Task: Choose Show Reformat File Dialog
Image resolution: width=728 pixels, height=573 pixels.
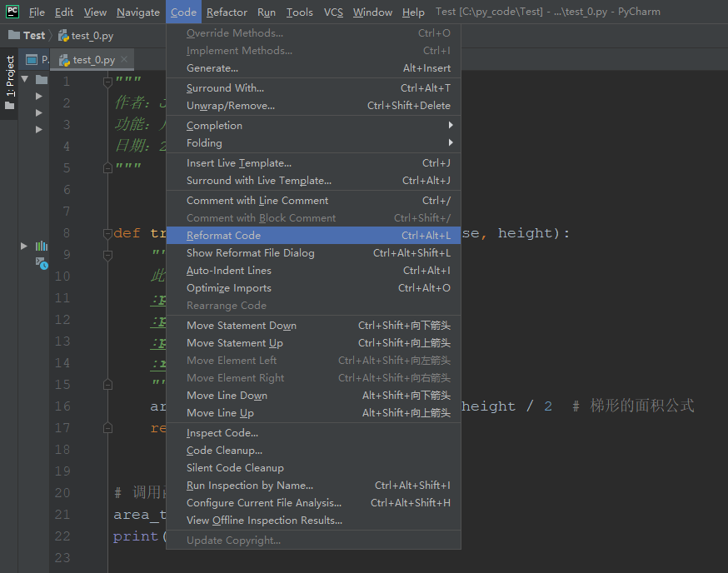Action: click(x=313, y=253)
